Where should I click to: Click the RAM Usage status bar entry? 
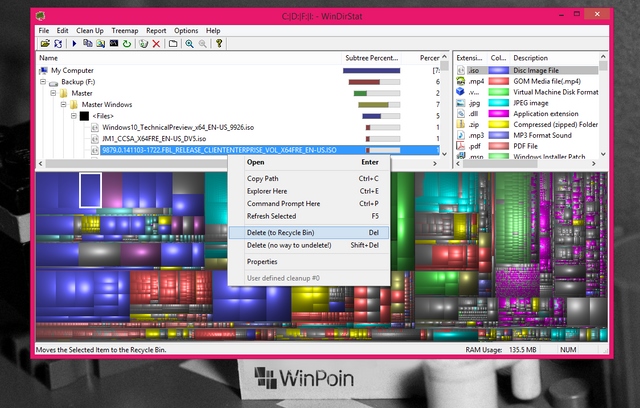tap(501, 350)
